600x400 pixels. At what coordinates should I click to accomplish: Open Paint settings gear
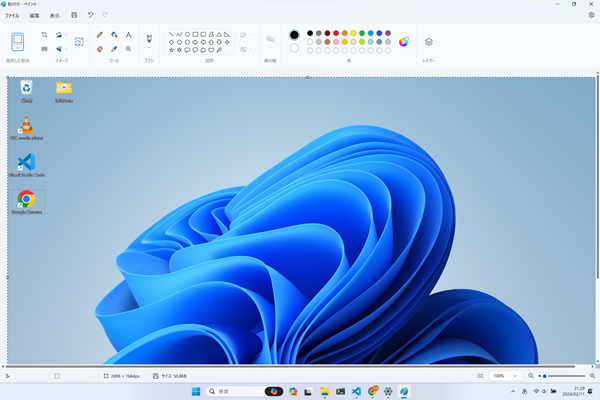591,15
